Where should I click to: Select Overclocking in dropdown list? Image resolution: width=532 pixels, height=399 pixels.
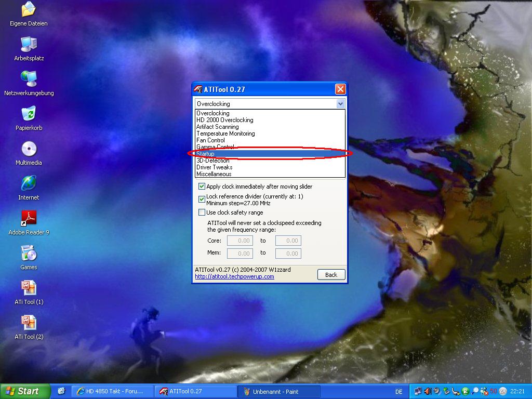(270, 113)
